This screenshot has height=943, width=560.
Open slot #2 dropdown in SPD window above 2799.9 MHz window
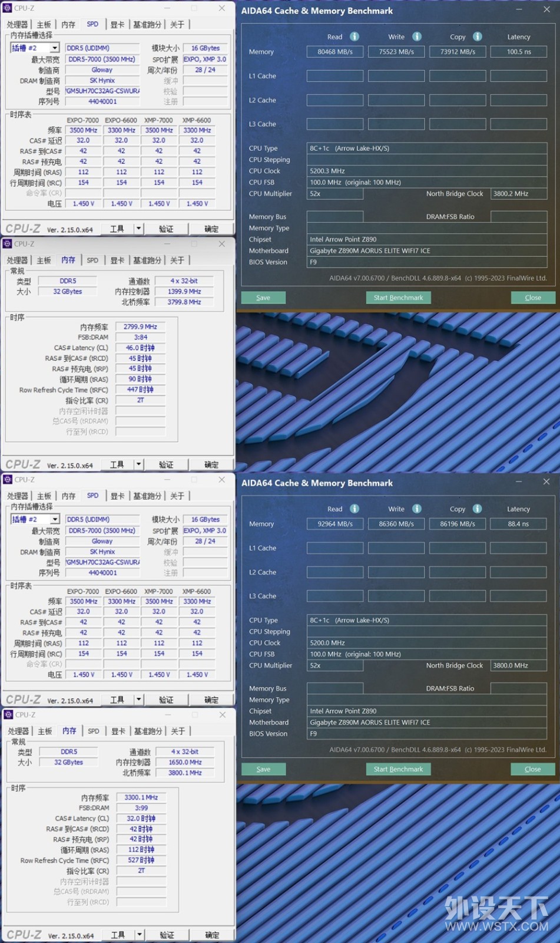(x=55, y=48)
